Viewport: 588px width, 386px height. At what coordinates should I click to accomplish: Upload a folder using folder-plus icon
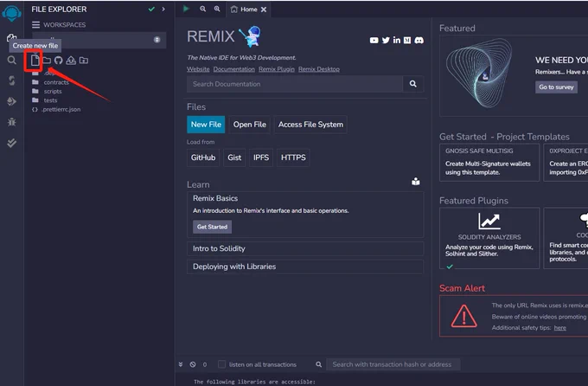pyautogui.click(x=84, y=60)
